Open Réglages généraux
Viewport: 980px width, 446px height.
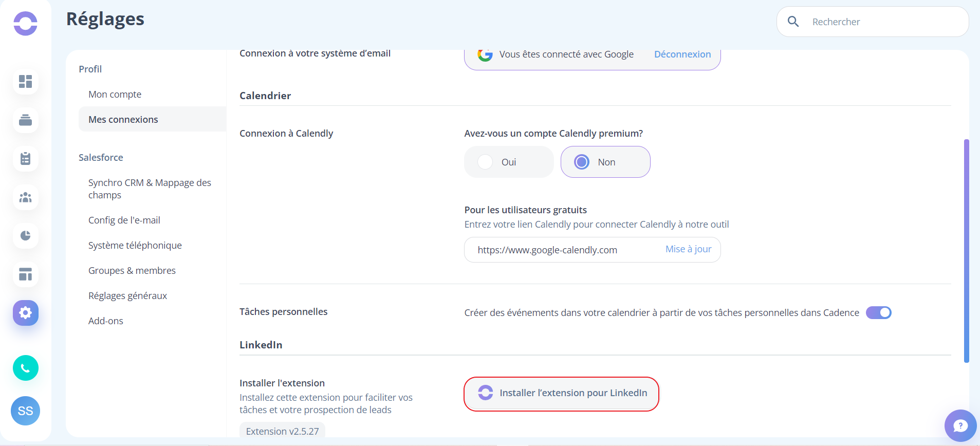point(127,295)
